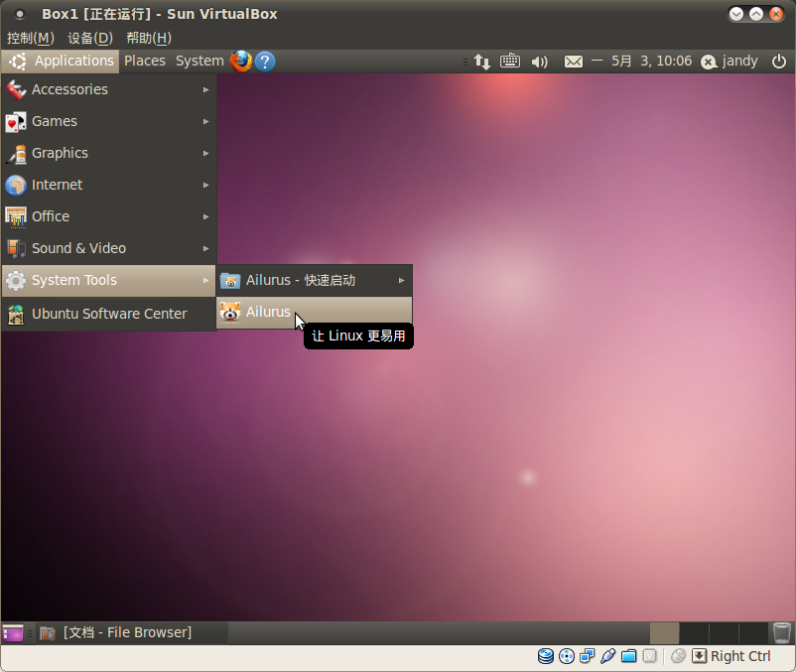Click the Show Desktop icon in bottom panel

click(13, 633)
